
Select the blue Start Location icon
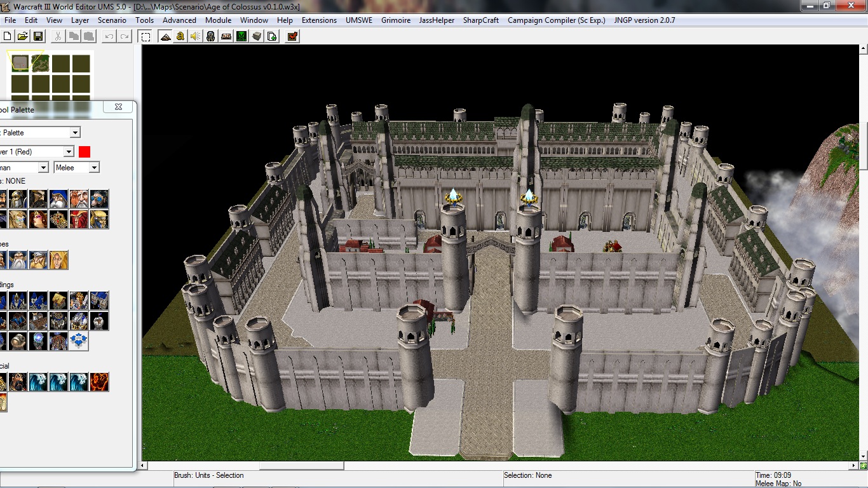79,341
